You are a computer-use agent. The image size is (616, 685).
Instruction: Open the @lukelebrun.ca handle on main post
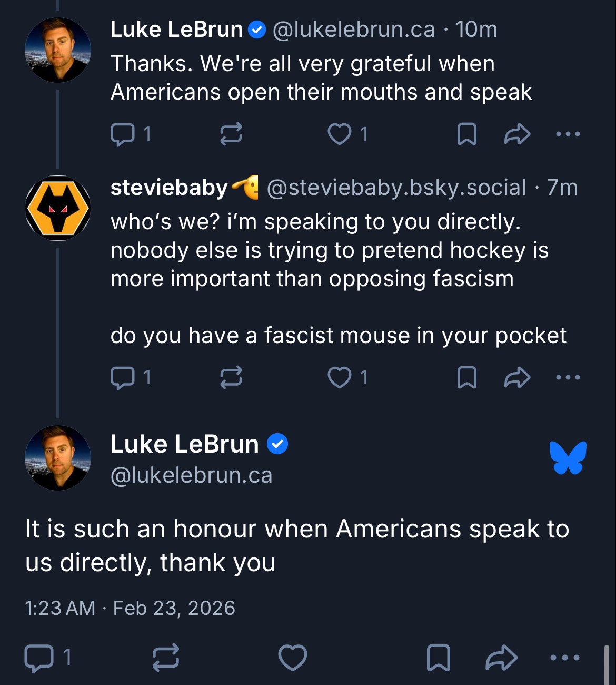(x=192, y=475)
